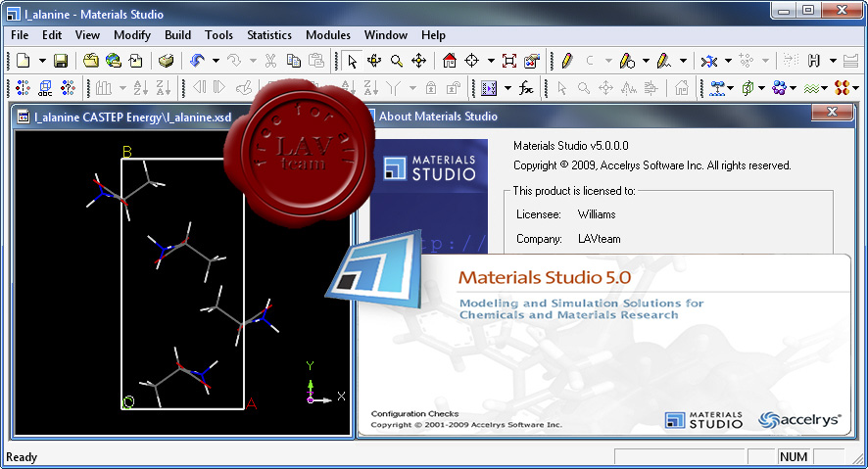Click the blue measure distance module icon
The image size is (868, 469).
[x=717, y=88]
